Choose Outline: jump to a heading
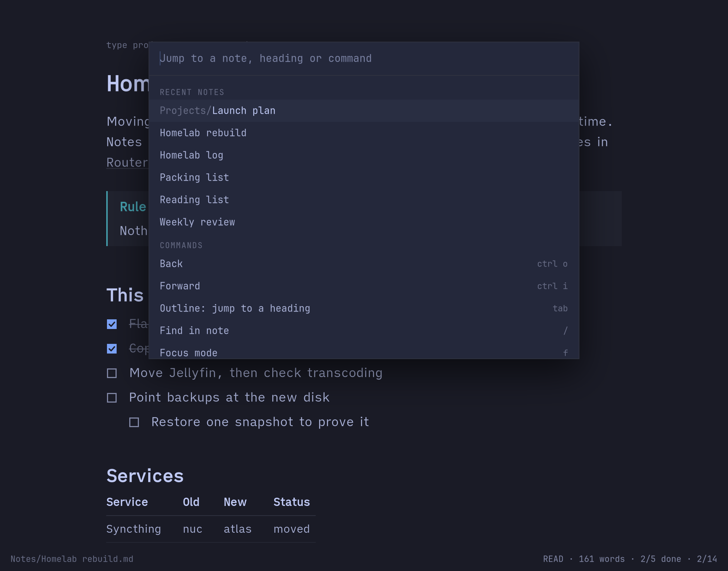Screen dimensions: 728x571 point(364,309)
